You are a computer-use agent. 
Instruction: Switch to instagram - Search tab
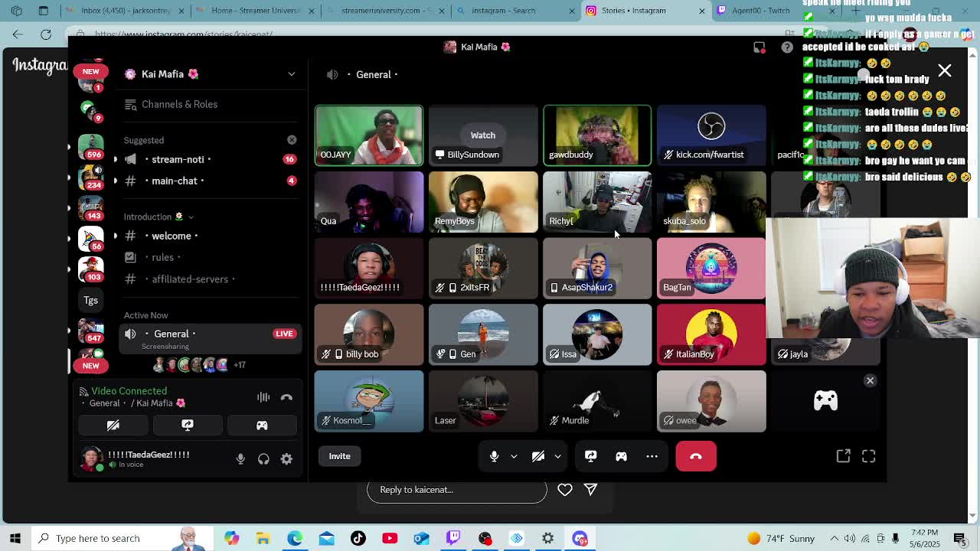click(x=503, y=11)
